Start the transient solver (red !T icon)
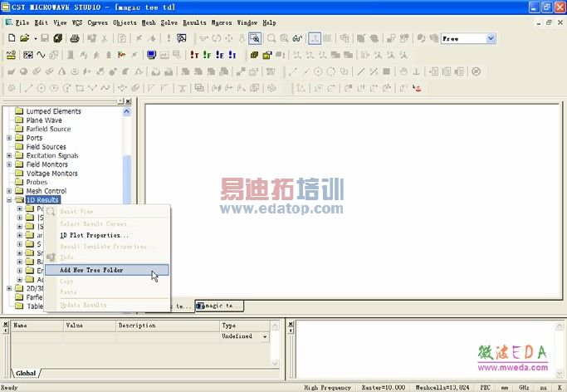This screenshot has height=392, width=567. point(194,55)
